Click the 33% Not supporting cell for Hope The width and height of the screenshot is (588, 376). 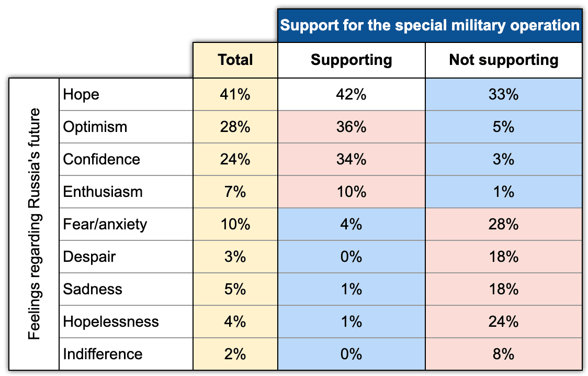point(504,94)
